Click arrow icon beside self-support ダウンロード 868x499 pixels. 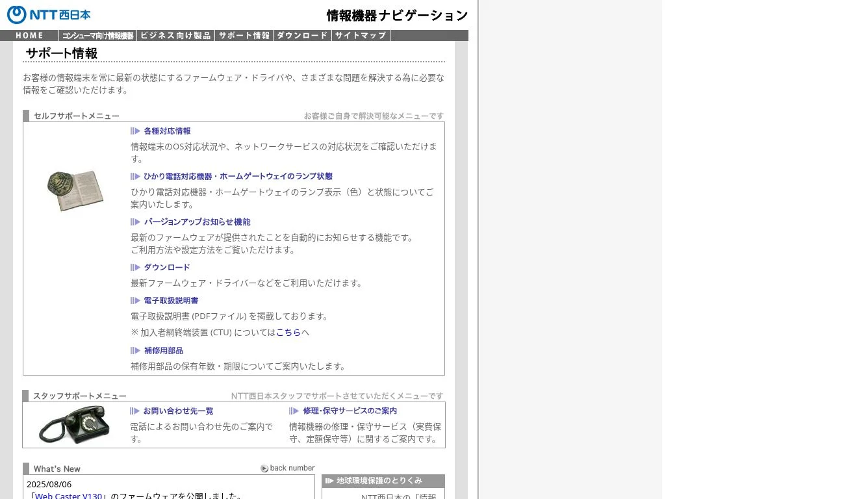(x=135, y=267)
